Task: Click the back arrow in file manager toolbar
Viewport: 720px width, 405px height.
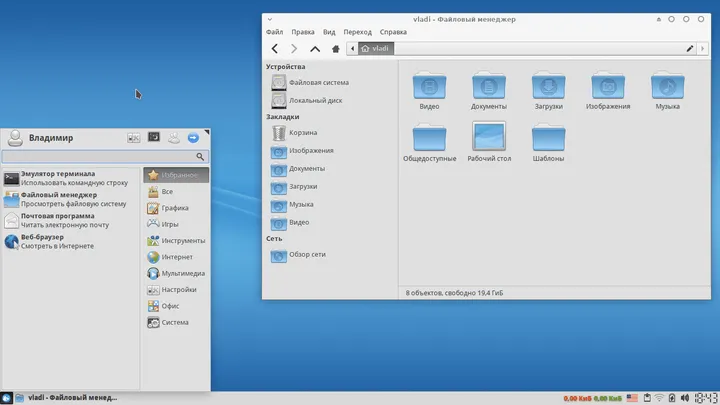Action: point(275,48)
